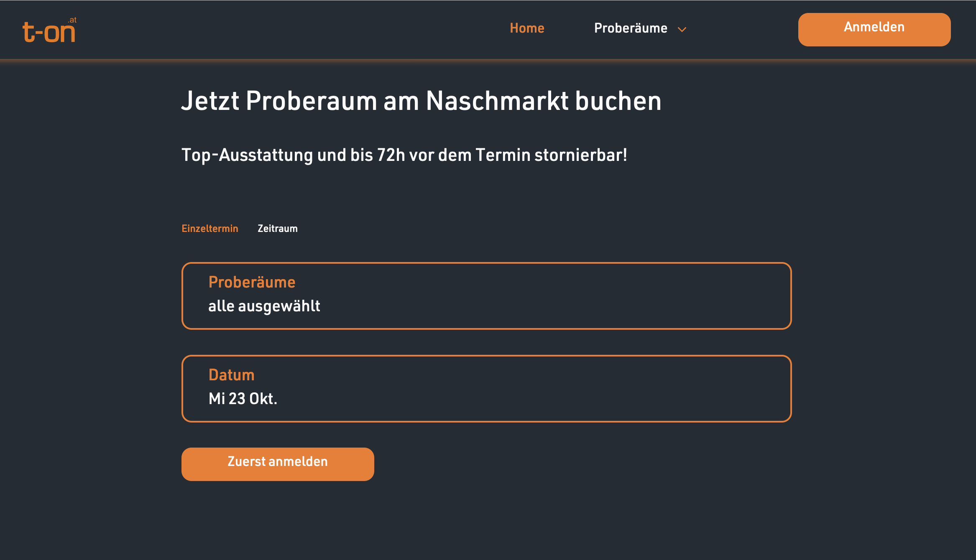Open the Proberäume room selection field
976x560 pixels.
(x=486, y=295)
